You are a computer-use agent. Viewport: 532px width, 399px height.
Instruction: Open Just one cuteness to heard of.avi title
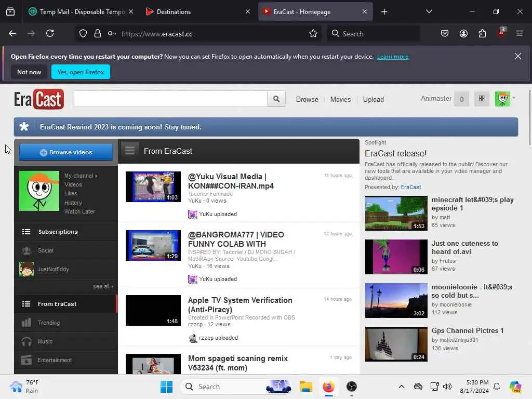pyautogui.click(x=465, y=247)
